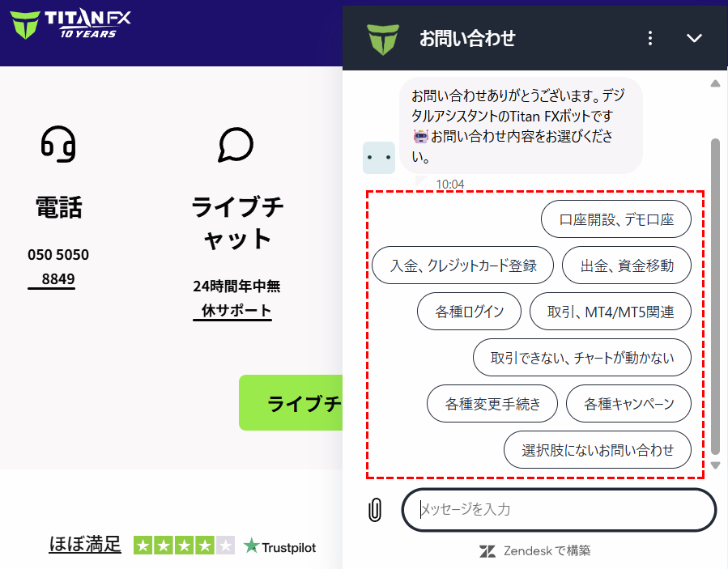728x569 pixels.
Task: Choose 選択肢にないお問い合わせ option
Action: coord(597,450)
